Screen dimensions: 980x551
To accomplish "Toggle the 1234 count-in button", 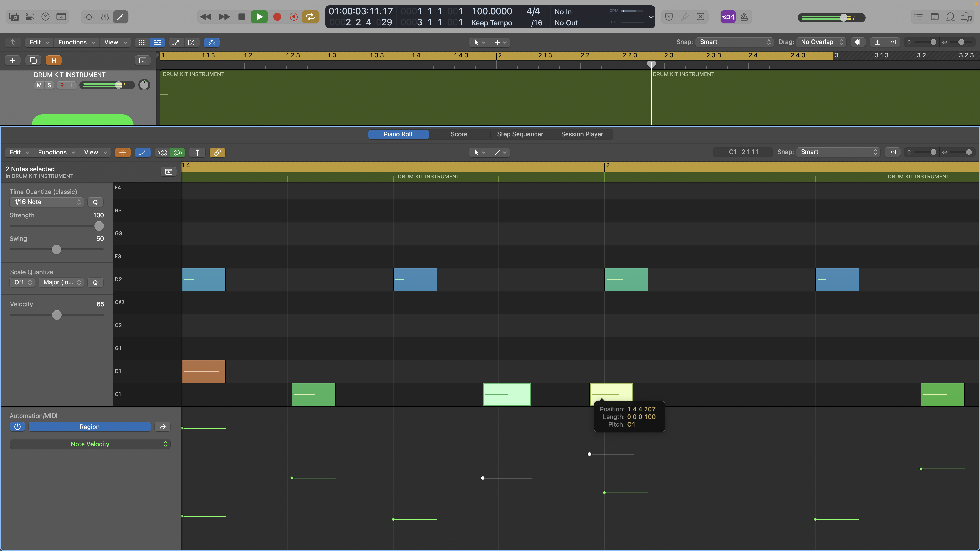I will point(728,17).
